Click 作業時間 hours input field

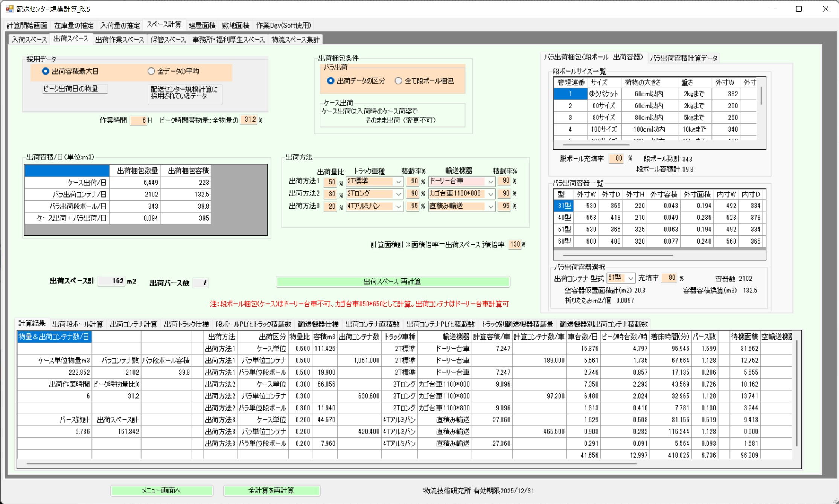(x=139, y=120)
